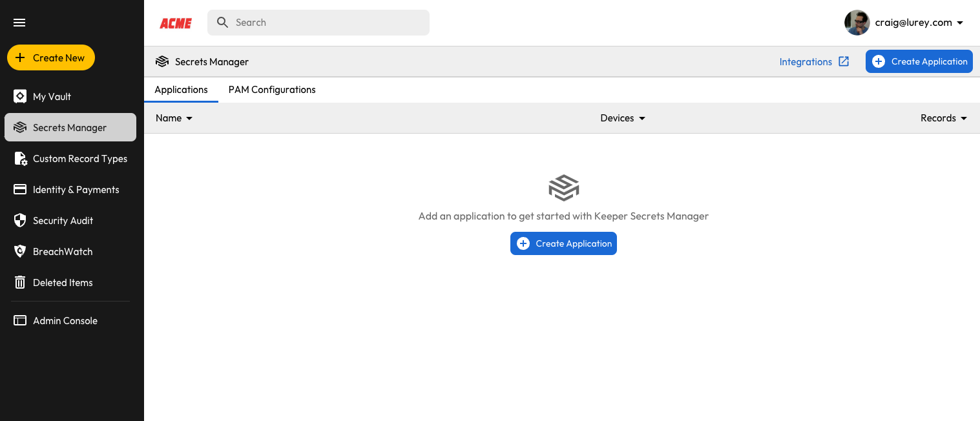
Task: Open the Admin Console icon
Action: [x=20, y=321]
